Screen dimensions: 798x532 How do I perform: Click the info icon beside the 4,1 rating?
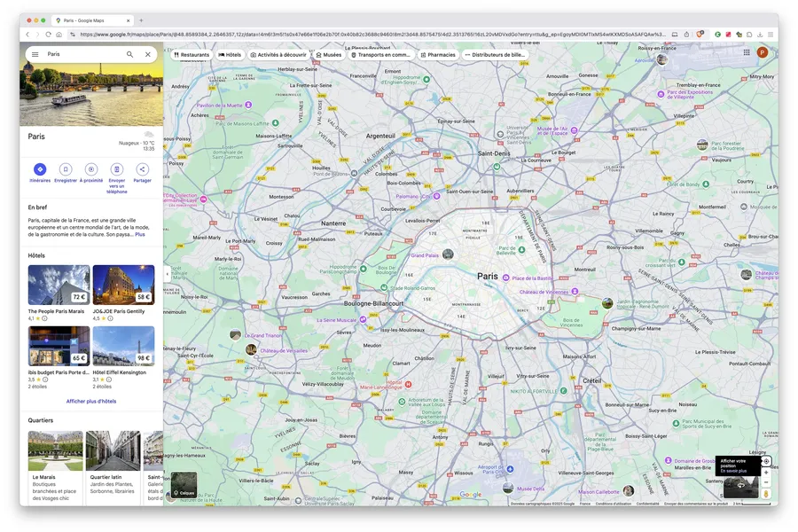[x=44, y=318]
